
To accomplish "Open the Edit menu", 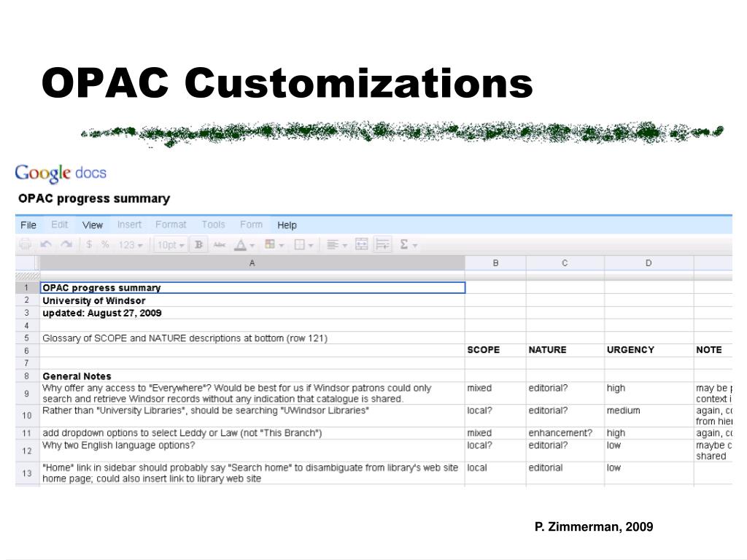I will (x=60, y=225).
